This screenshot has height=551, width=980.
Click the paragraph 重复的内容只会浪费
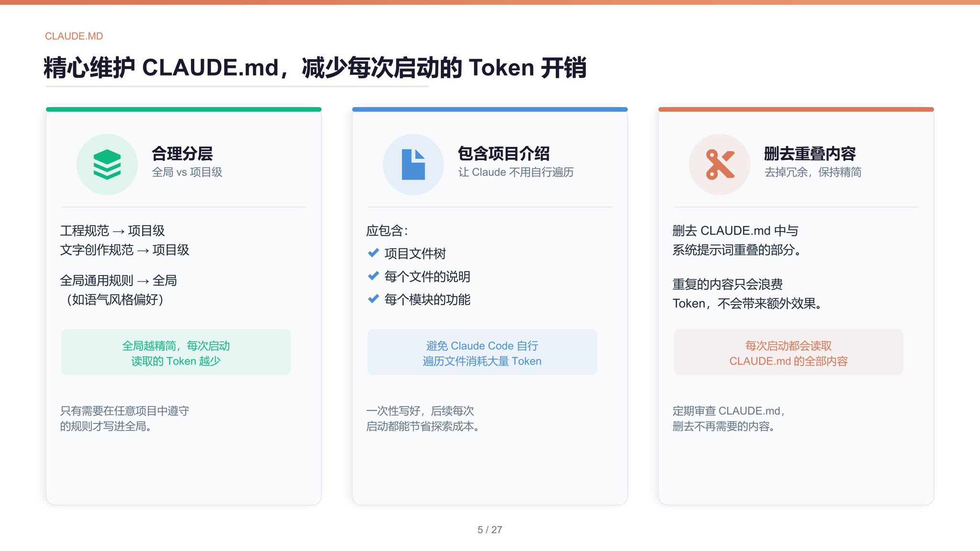(x=748, y=294)
